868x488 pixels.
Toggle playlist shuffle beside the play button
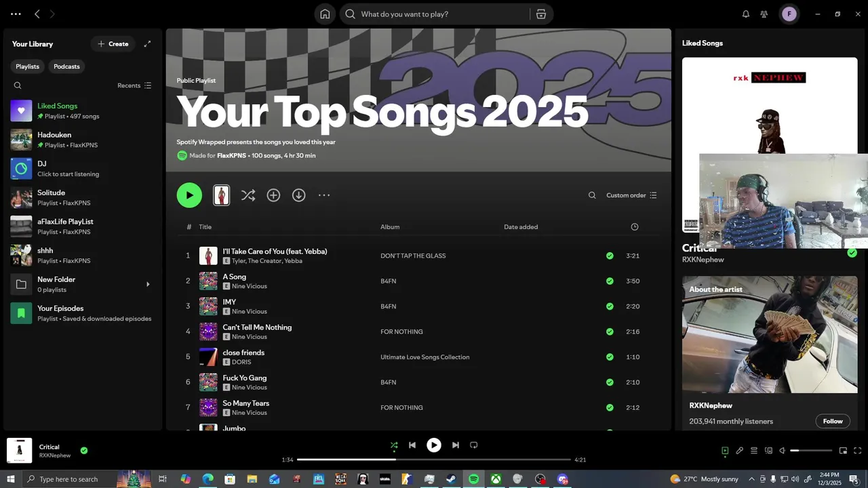coord(248,195)
